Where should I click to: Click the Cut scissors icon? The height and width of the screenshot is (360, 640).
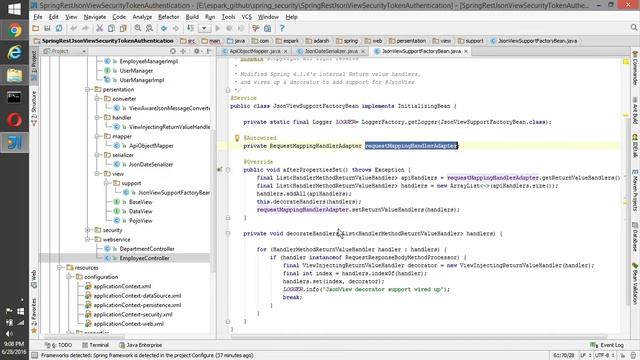(100, 28)
